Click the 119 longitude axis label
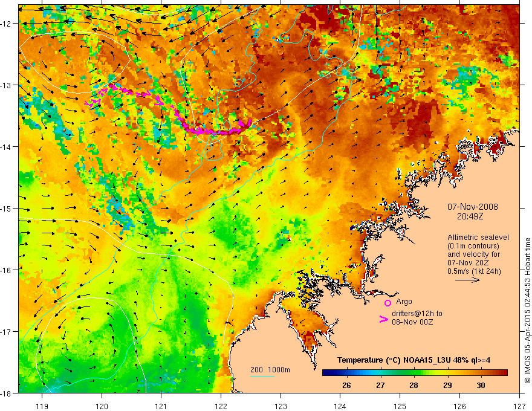This screenshot has width=532, height=411. 42,406
